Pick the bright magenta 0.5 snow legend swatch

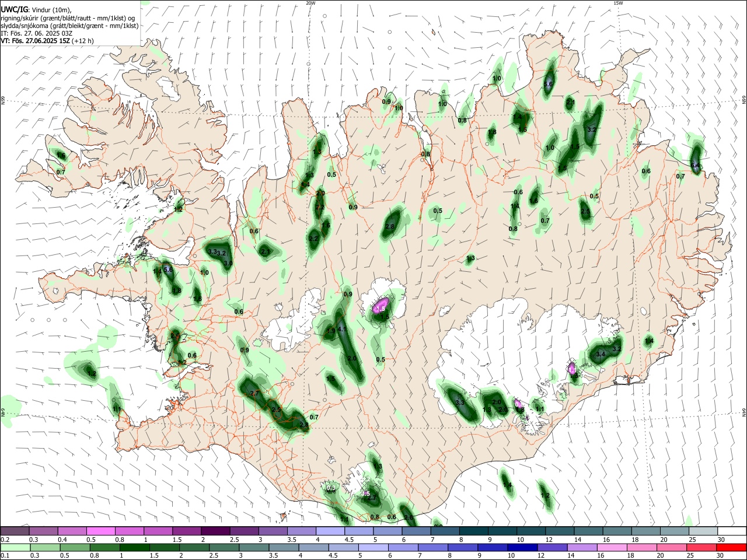point(102,531)
